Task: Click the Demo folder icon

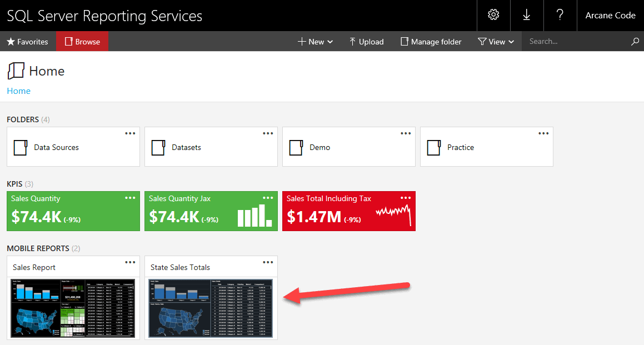Action: click(x=296, y=147)
